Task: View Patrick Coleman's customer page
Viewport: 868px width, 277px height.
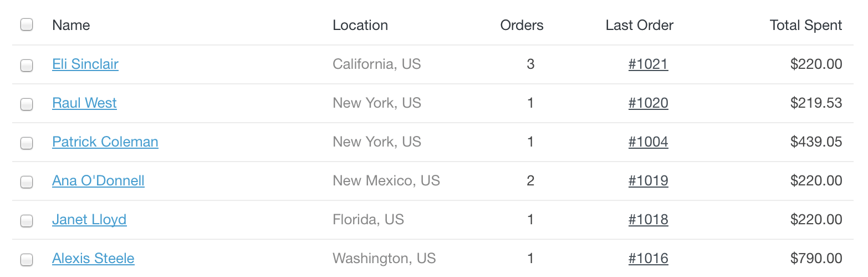Action: tap(105, 142)
